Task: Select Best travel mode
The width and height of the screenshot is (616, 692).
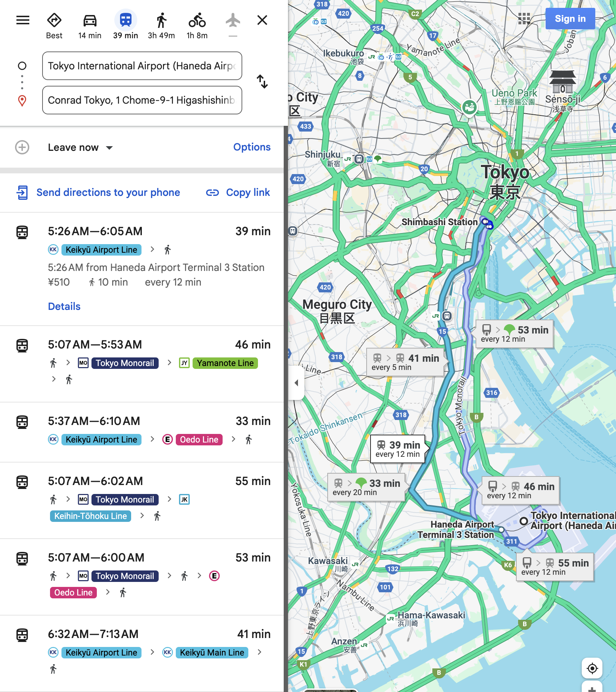Action: [54, 26]
